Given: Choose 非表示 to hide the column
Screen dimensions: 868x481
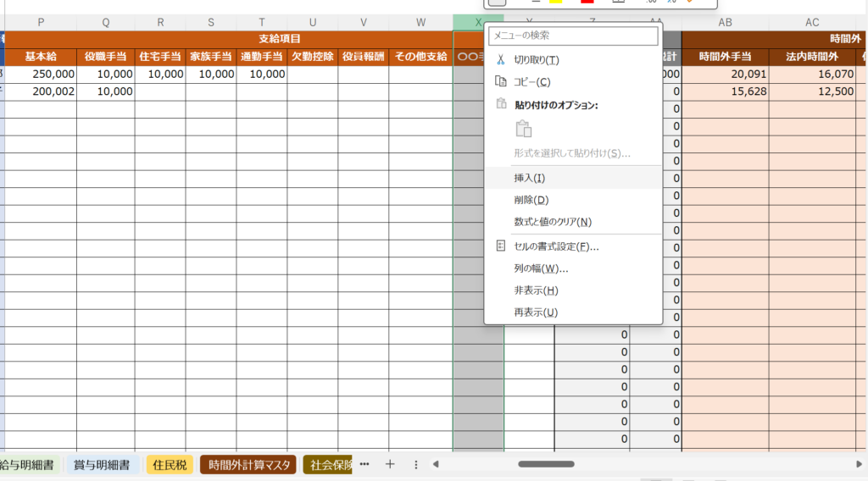Looking at the screenshot, I should coord(536,290).
